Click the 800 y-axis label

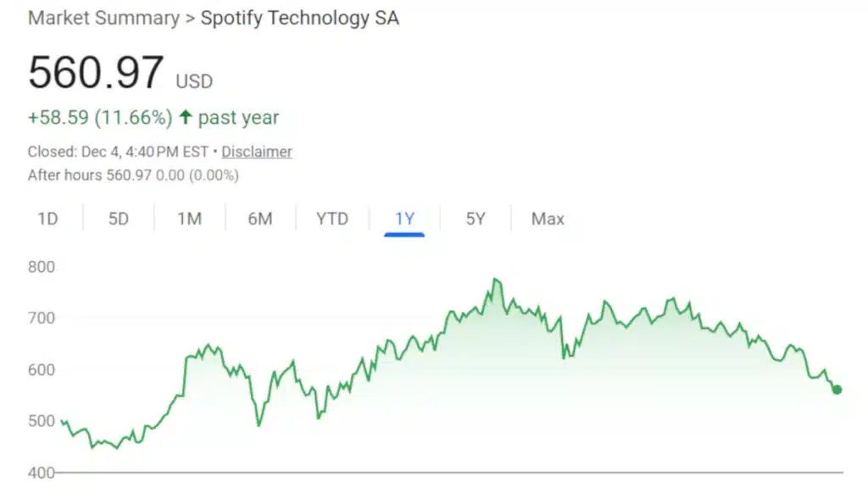(42, 267)
